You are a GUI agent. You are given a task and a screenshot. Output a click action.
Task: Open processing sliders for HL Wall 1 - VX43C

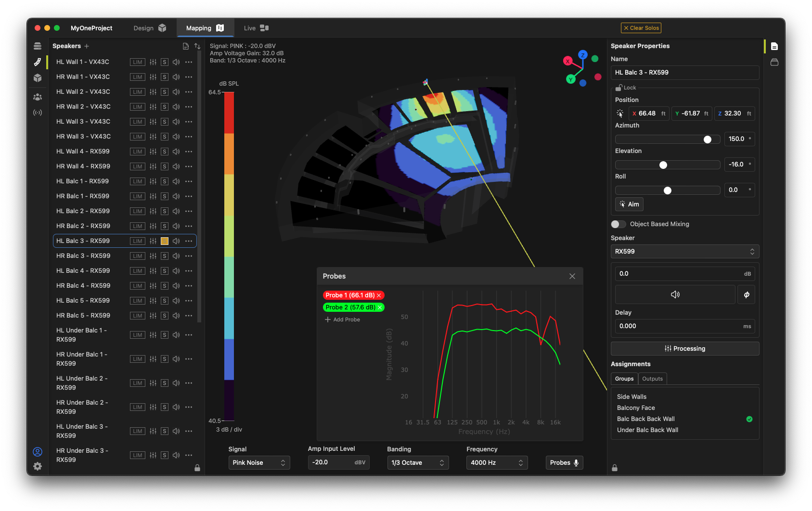(x=153, y=62)
